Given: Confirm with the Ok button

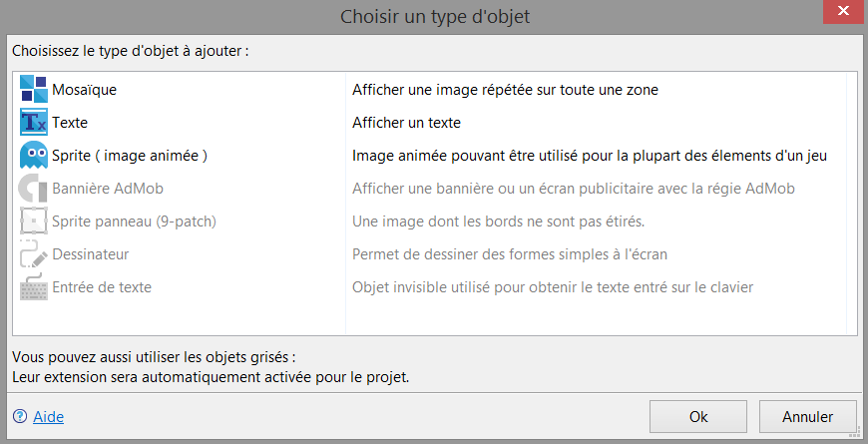Looking at the screenshot, I should (698, 416).
